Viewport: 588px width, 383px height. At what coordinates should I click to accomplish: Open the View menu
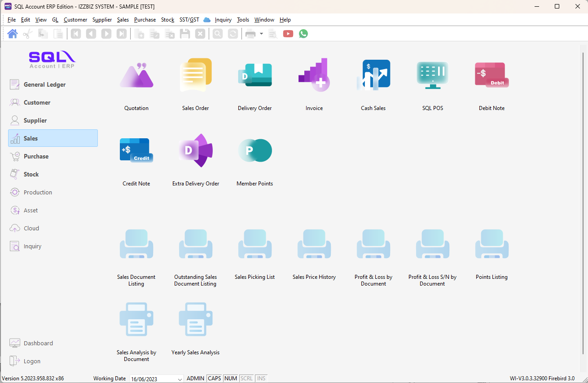coord(41,20)
